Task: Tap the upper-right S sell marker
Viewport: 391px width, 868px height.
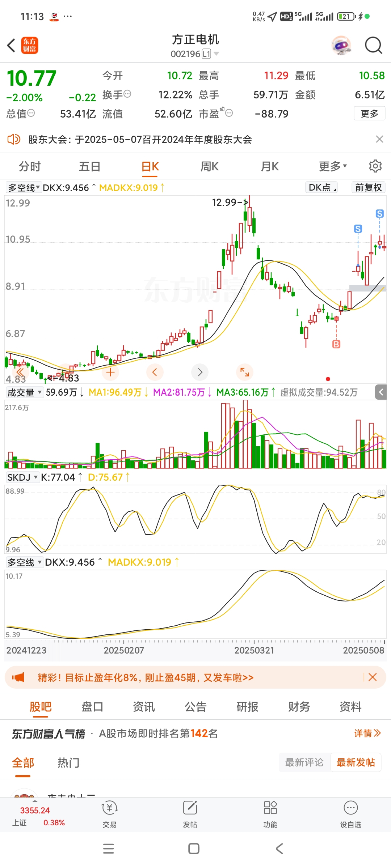Action: coord(380,214)
